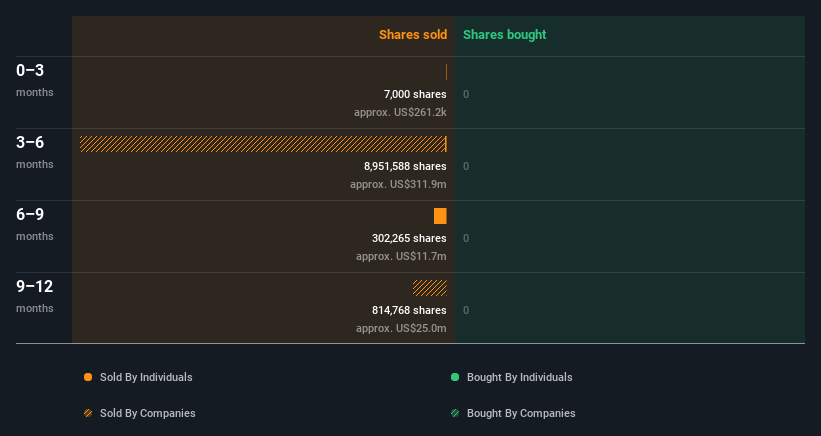
Task: Click the Shares sold column header
Action: 413,35
